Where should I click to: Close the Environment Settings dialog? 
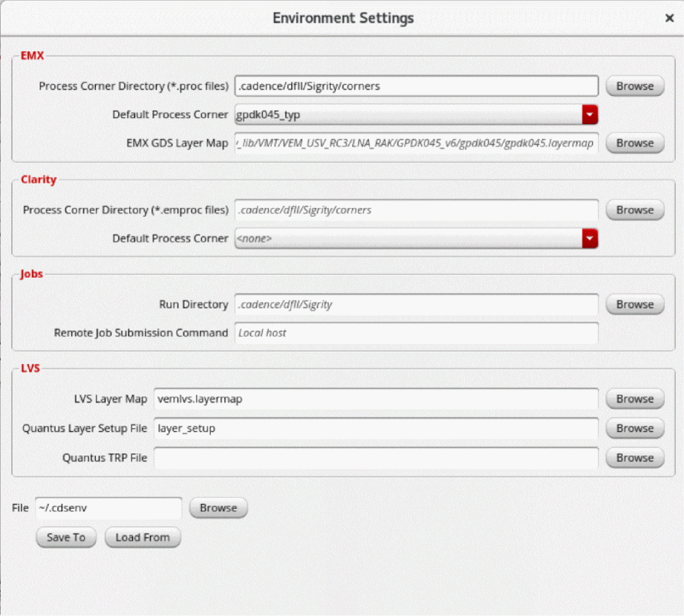[669, 18]
